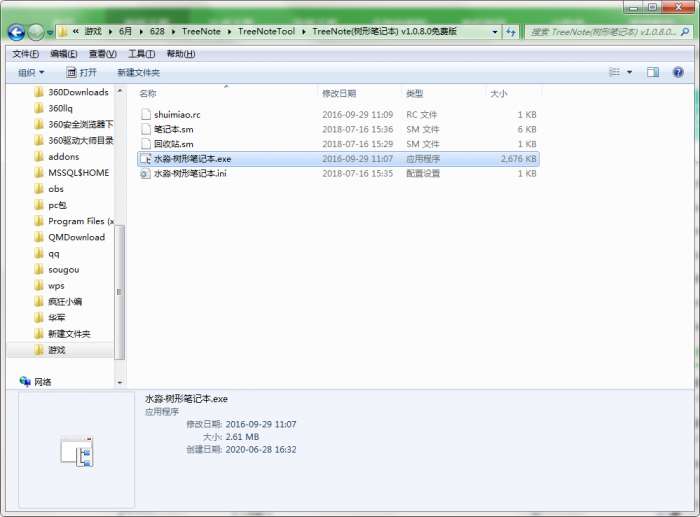Click the qq folder icon
700x517 pixels.
(39, 253)
